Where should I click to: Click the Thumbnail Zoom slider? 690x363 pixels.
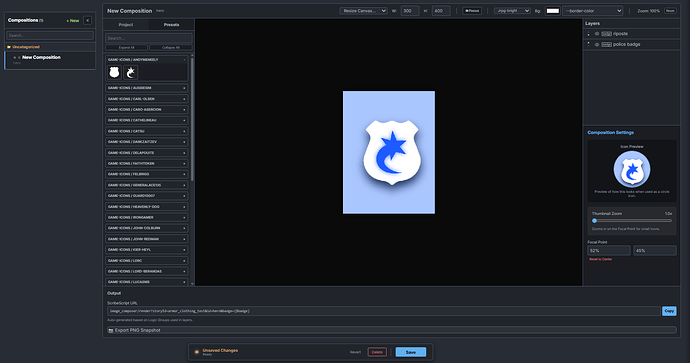(632, 221)
